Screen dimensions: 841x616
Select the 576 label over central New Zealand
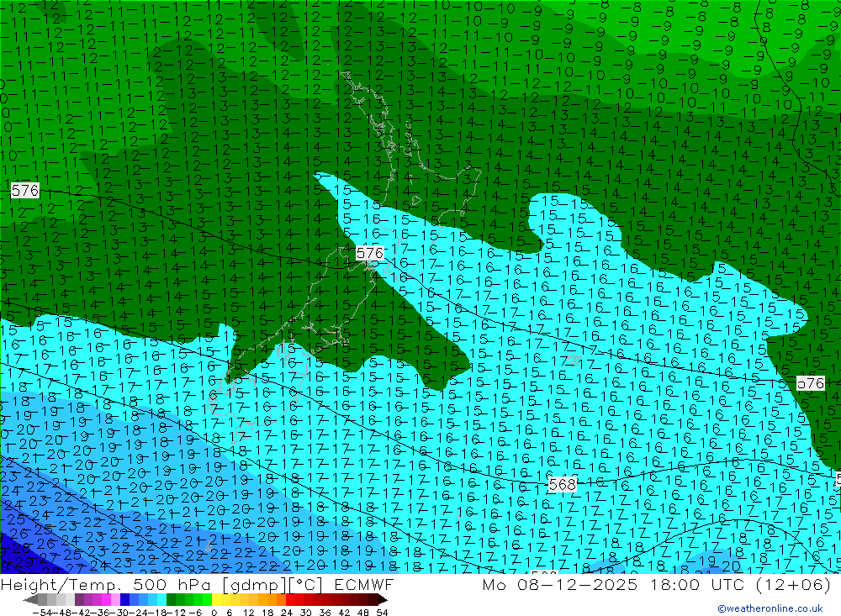[x=370, y=252]
